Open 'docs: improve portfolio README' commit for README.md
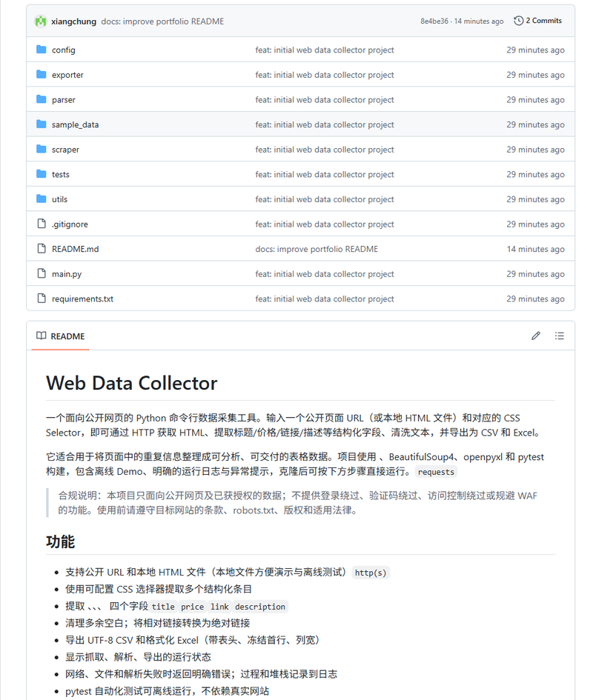This screenshot has width=593, height=700. point(317,249)
